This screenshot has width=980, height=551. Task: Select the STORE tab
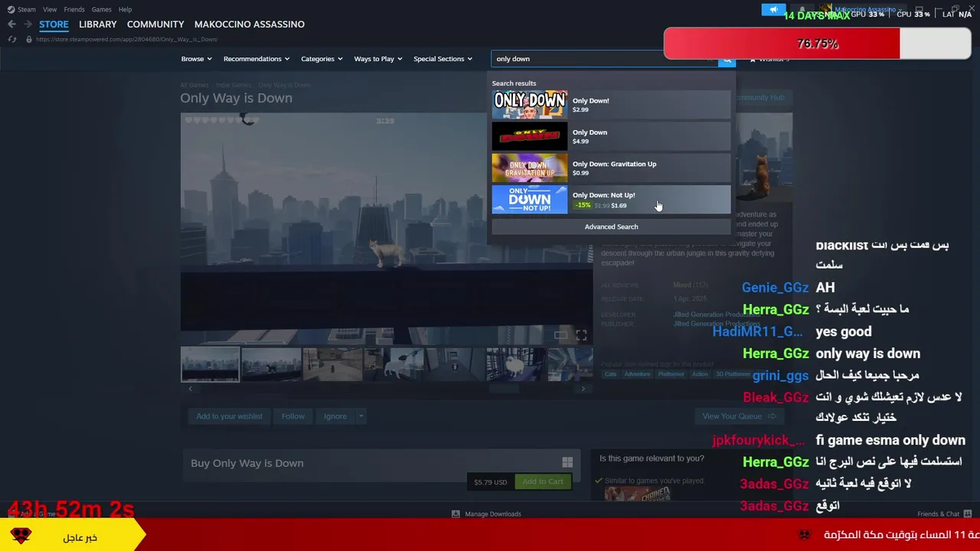54,24
